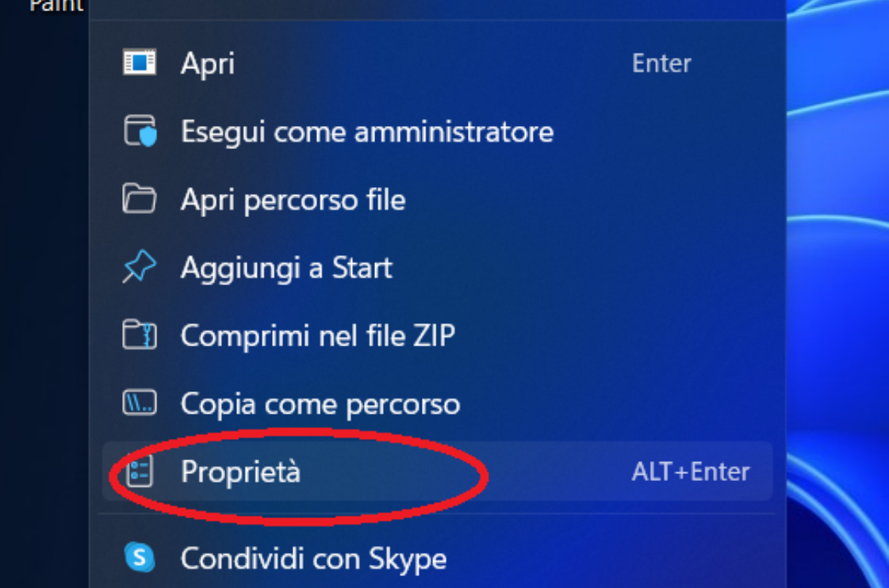
Task: Click the administrator shield icon
Action: coord(140,131)
